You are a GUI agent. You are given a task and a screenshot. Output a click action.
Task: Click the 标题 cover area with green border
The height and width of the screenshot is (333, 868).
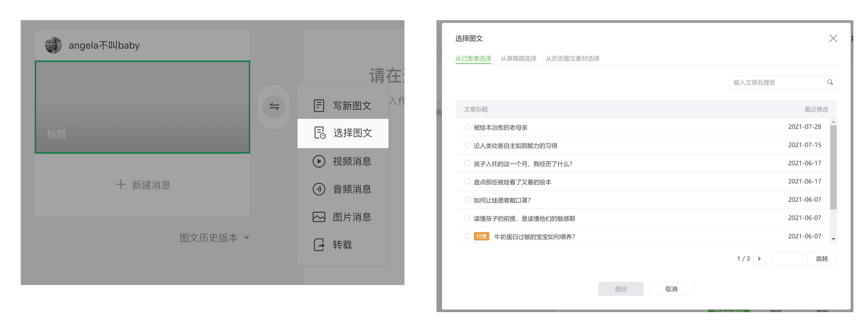(x=142, y=107)
